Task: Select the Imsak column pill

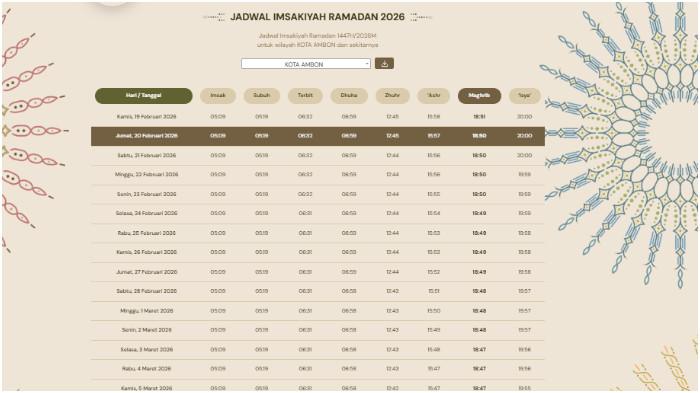Action: (x=218, y=96)
